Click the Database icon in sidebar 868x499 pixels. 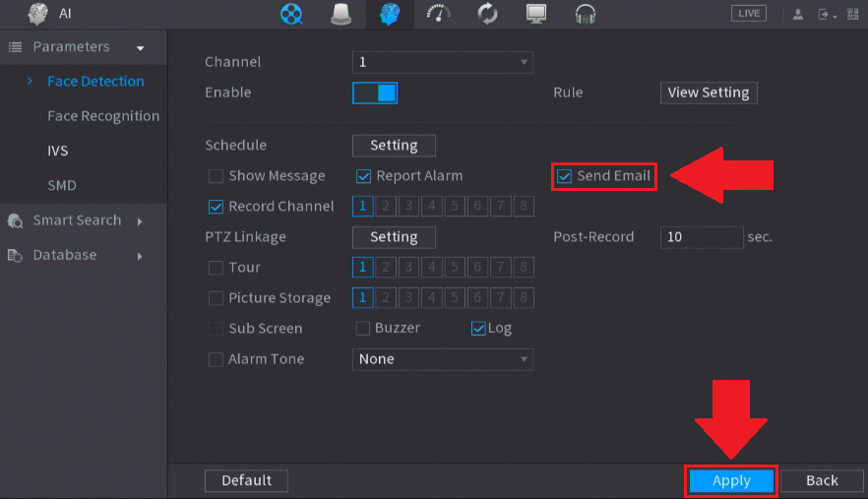[x=15, y=255]
